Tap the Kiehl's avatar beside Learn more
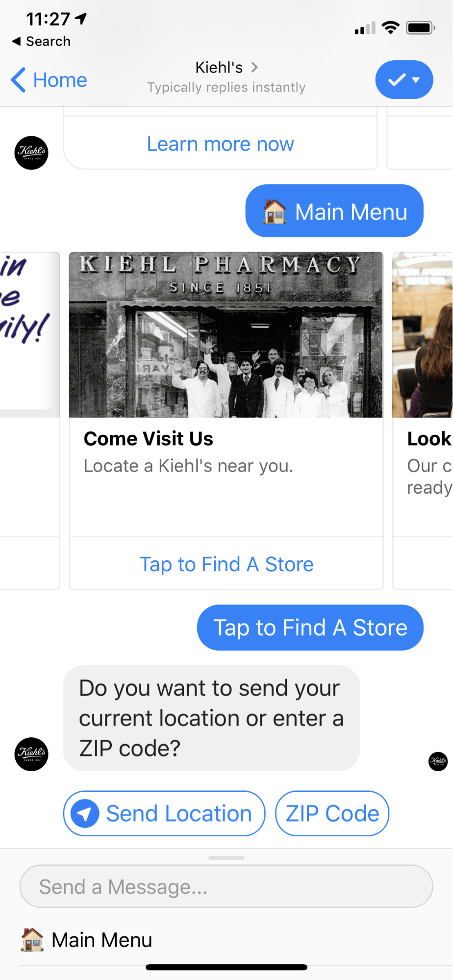This screenshot has height=980, width=453. tap(31, 153)
